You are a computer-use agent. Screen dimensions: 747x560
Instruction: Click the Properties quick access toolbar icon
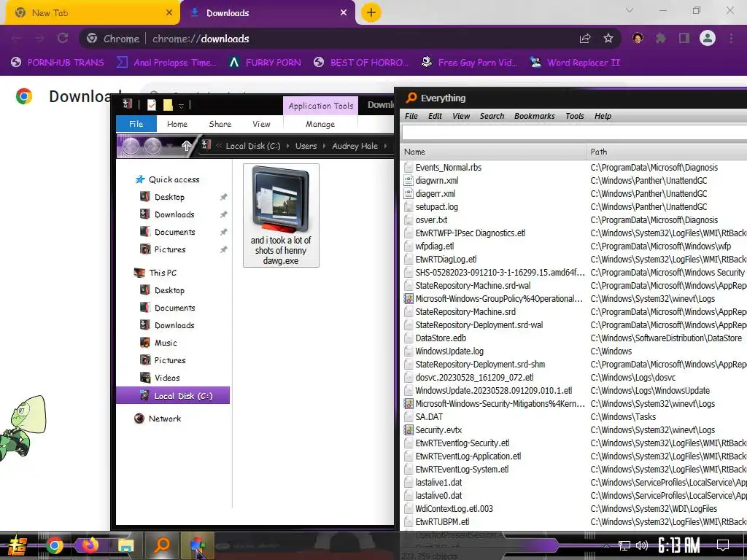[152, 105]
